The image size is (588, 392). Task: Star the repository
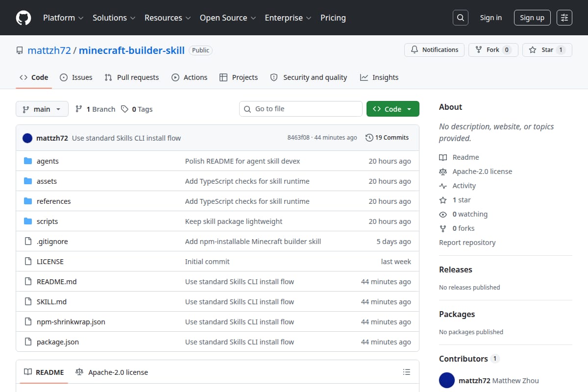pyautogui.click(x=547, y=50)
